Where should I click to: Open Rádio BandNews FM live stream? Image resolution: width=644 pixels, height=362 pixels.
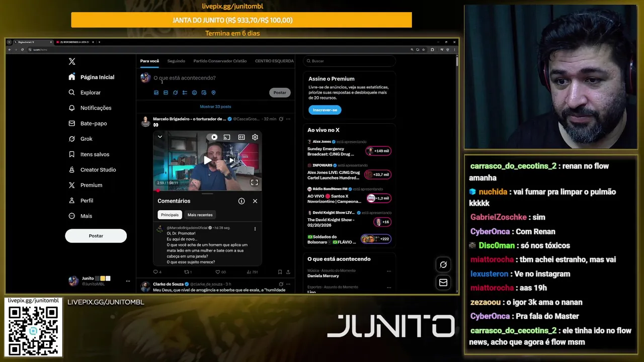click(349, 196)
